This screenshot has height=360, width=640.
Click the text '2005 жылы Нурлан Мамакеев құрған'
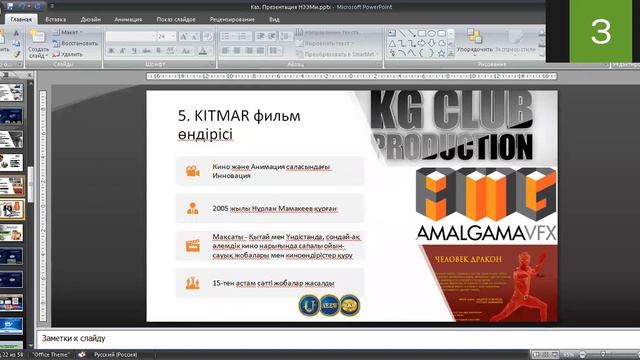[274, 208]
